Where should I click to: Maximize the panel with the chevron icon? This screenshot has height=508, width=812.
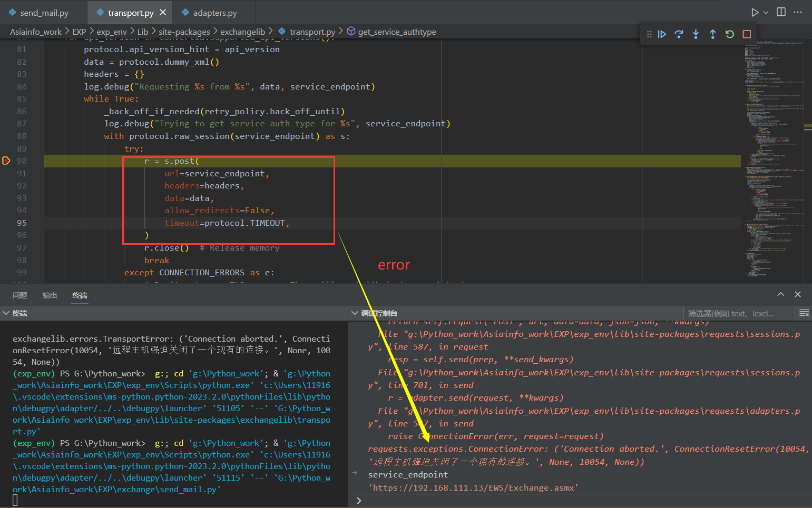click(780, 294)
